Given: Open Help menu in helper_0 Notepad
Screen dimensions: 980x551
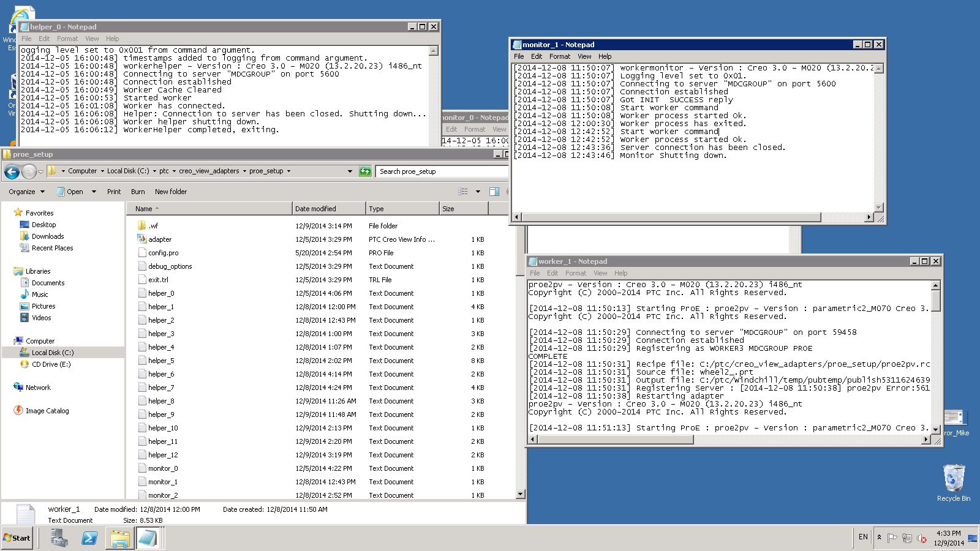Looking at the screenshot, I should click(x=113, y=39).
